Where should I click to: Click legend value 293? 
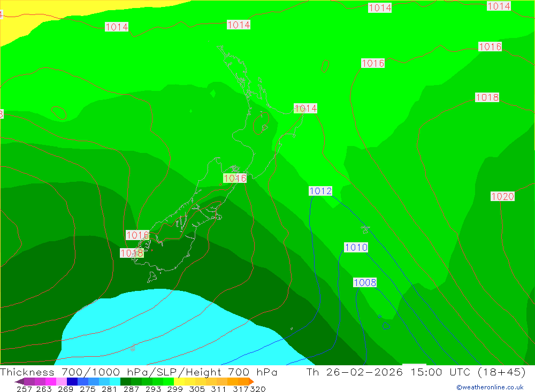pos(153,389)
